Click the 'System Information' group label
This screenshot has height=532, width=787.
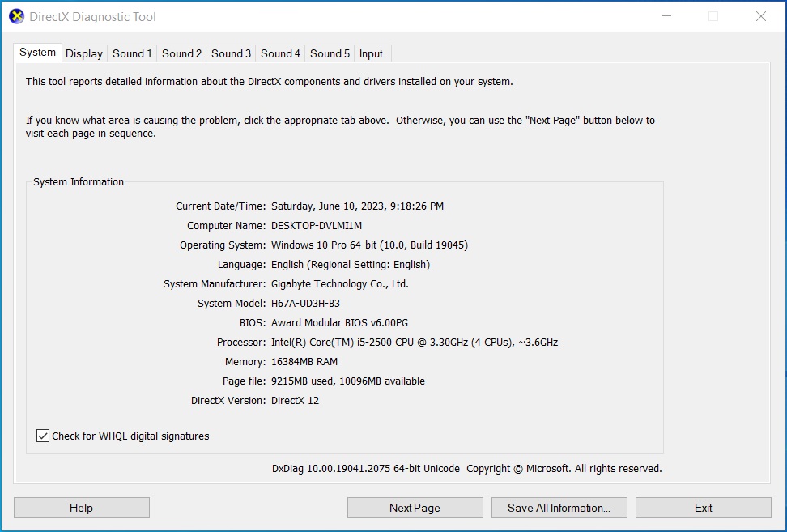(79, 182)
